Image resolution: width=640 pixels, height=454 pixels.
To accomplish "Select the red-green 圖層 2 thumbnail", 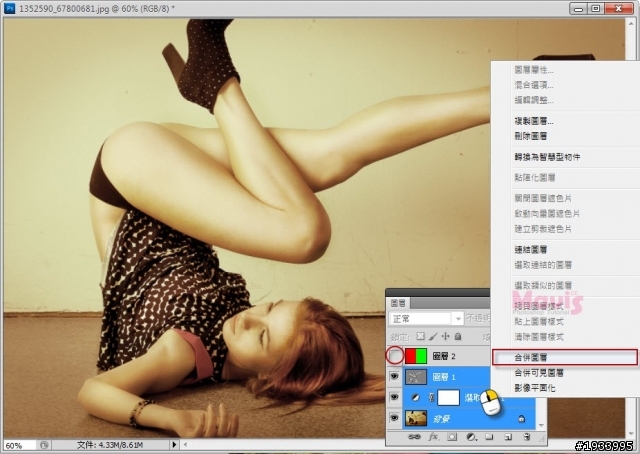I will (x=416, y=356).
